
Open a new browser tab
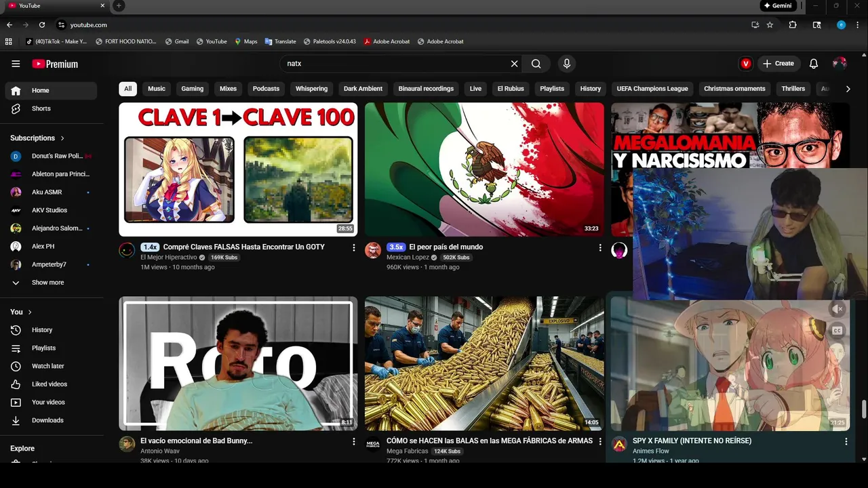tap(119, 5)
